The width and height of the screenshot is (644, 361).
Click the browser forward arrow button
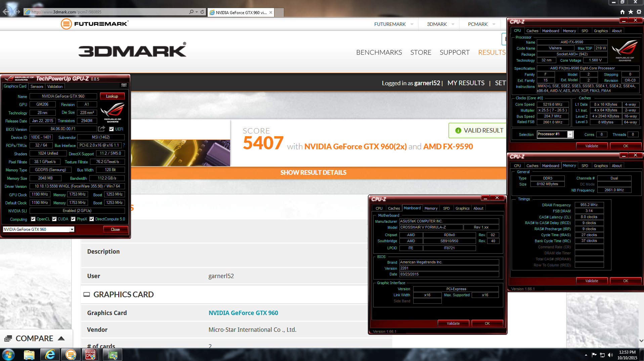(17, 12)
